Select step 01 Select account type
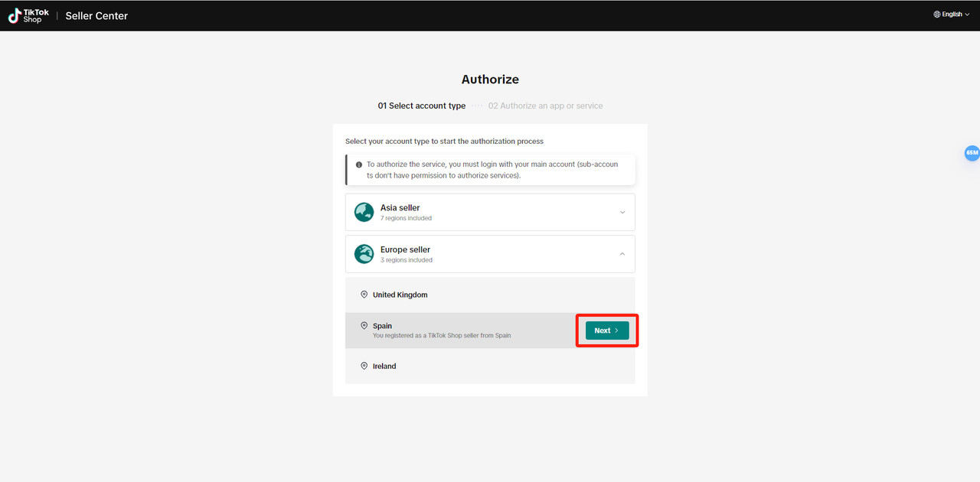 [x=421, y=106]
